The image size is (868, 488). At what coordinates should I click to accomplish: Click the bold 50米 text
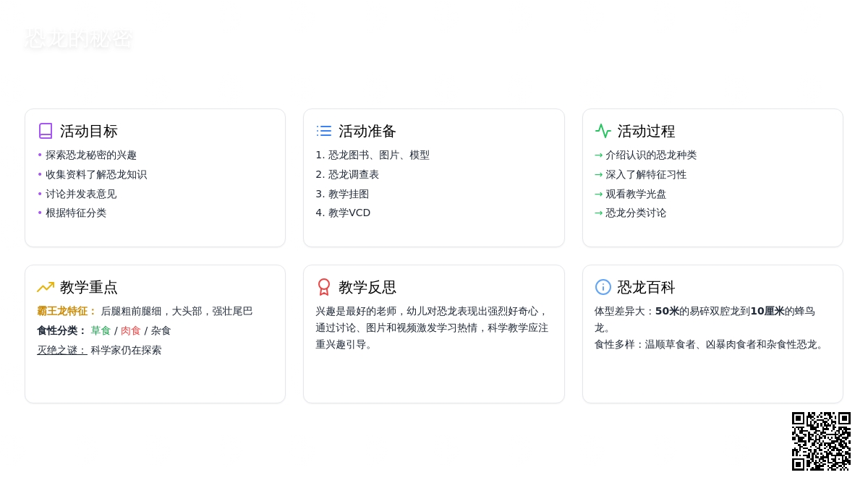coord(667,311)
